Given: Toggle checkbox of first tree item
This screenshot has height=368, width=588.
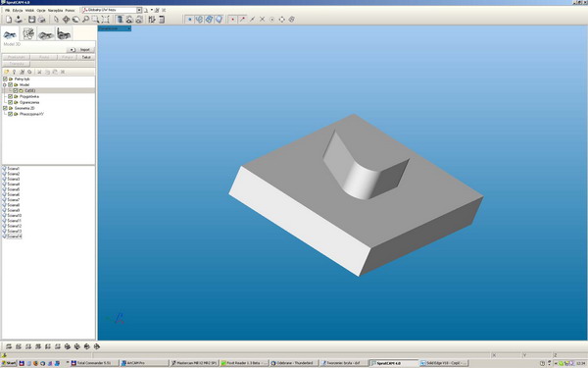Looking at the screenshot, I should pos(5,79).
